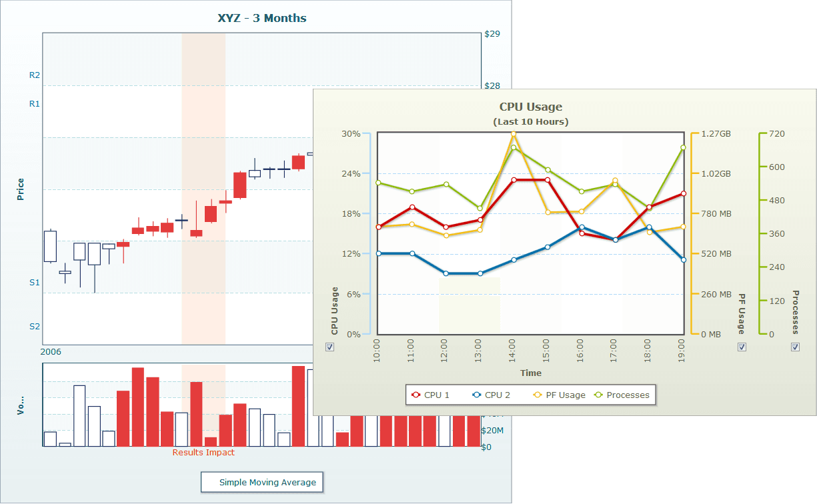Click the 2006 date axis label
The height and width of the screenshot is (504, 817).
(x=51, y=351)
